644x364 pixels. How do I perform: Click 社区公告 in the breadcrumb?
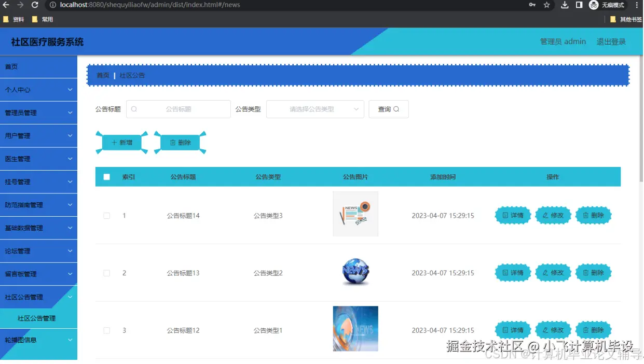tap(132, 75)
